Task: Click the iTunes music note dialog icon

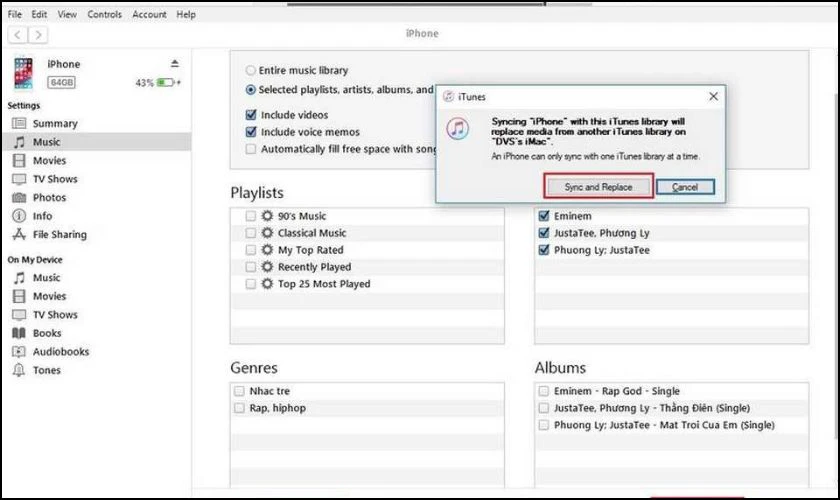Action: (458, 129)
